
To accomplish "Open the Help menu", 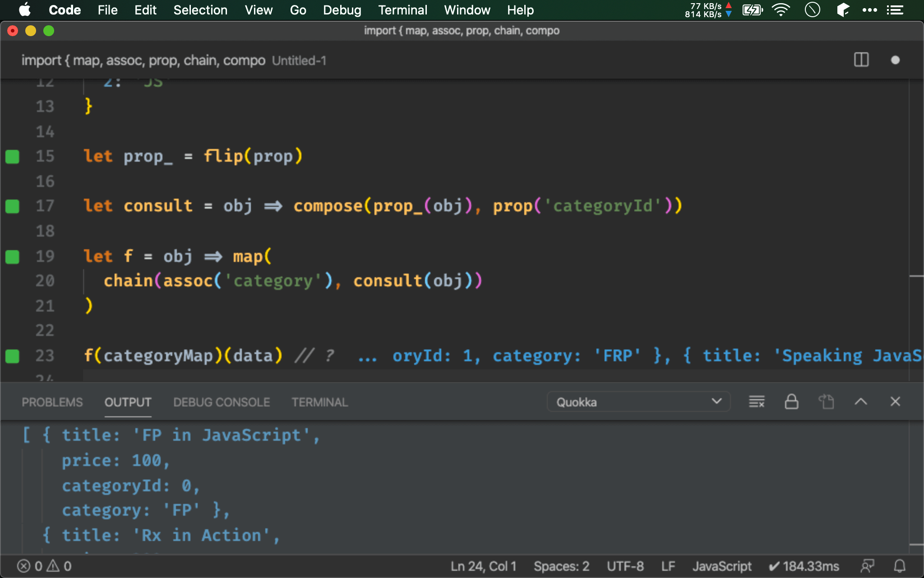I will click(520, 10).
